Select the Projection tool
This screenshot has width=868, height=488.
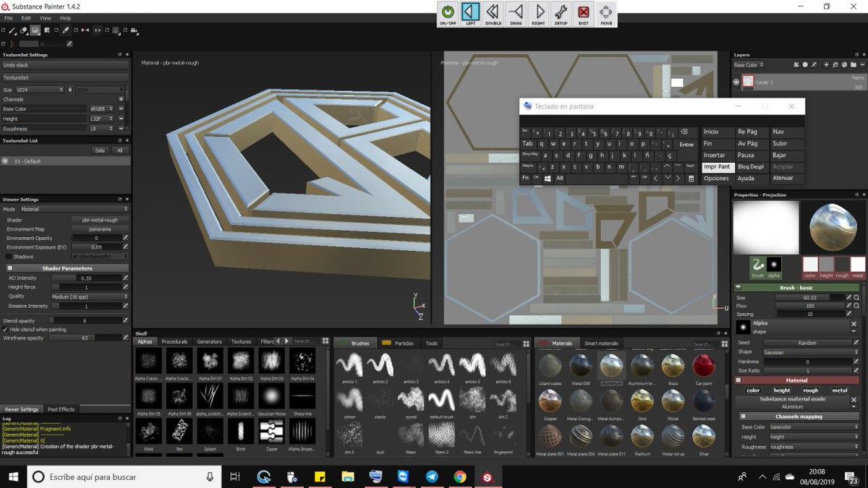click(x=35, y=30)
